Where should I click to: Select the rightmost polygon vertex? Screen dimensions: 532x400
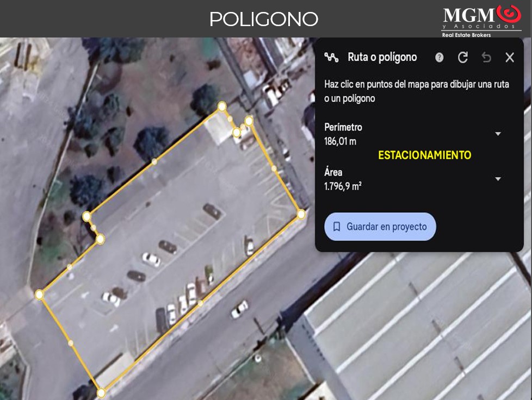click(301, 214)
